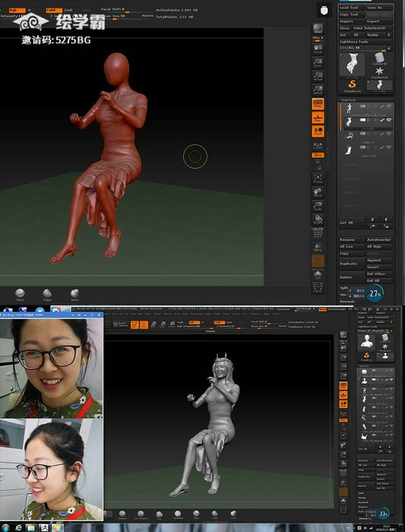405x532 pixels.
Task: Select SimpleBrush icon in lower window Tool panel
Action: [367, 356]
